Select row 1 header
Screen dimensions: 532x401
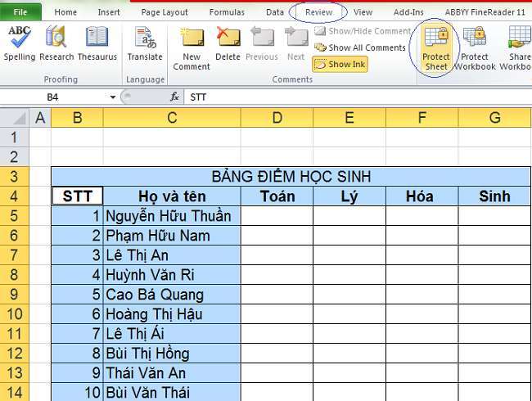click(14, 137)
